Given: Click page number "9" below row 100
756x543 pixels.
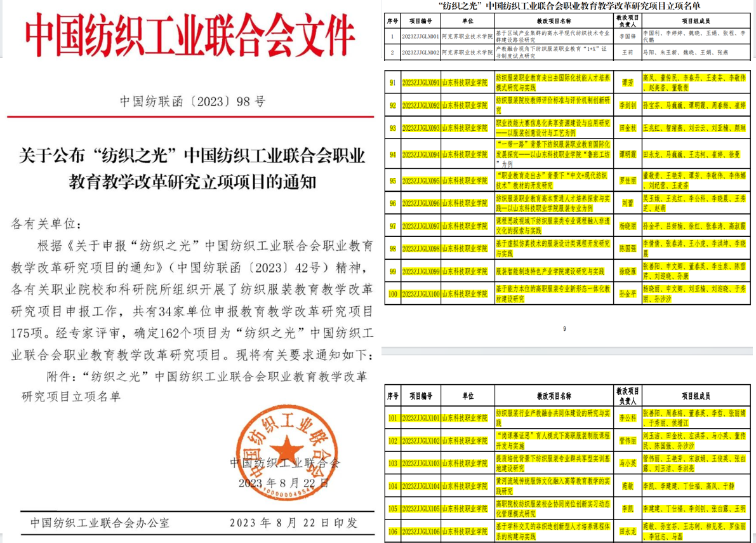Looking at the screenshot, I should 564,329.
